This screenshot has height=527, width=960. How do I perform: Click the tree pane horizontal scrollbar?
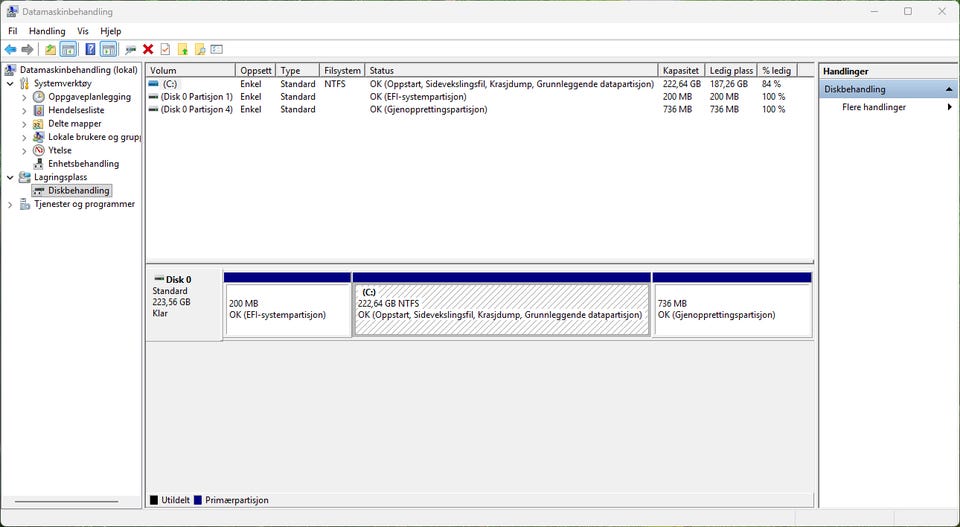click(x=67, y=501)
